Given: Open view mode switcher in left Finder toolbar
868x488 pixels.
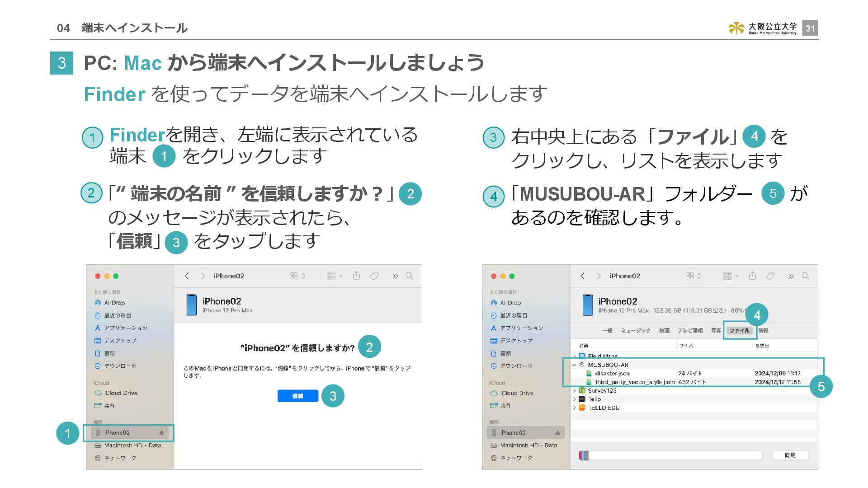Looking at the screenshot, I should point(298,276).
